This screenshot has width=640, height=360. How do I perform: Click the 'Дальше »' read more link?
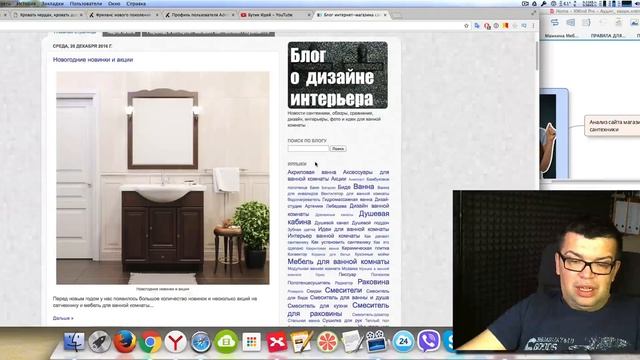[63, 318]
